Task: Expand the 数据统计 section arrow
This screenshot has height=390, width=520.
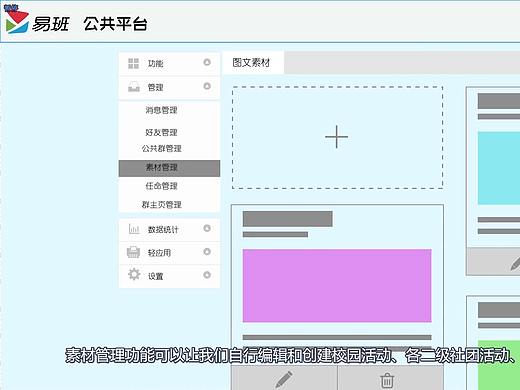Action: [x=207, y=228]
